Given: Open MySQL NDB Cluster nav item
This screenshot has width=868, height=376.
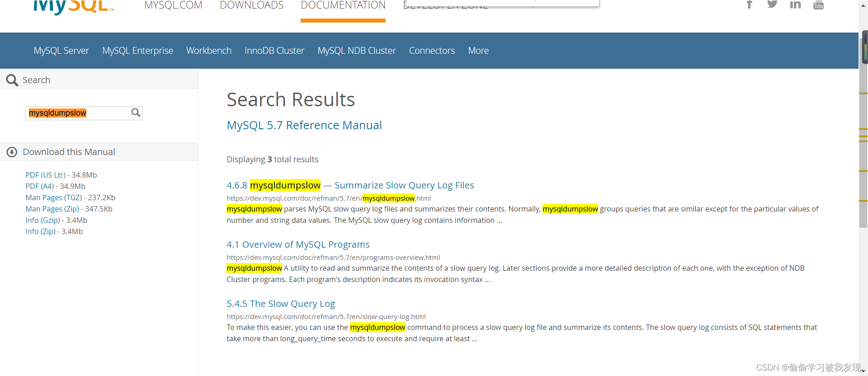Looking at the screenshot, I should click(357, 51).
